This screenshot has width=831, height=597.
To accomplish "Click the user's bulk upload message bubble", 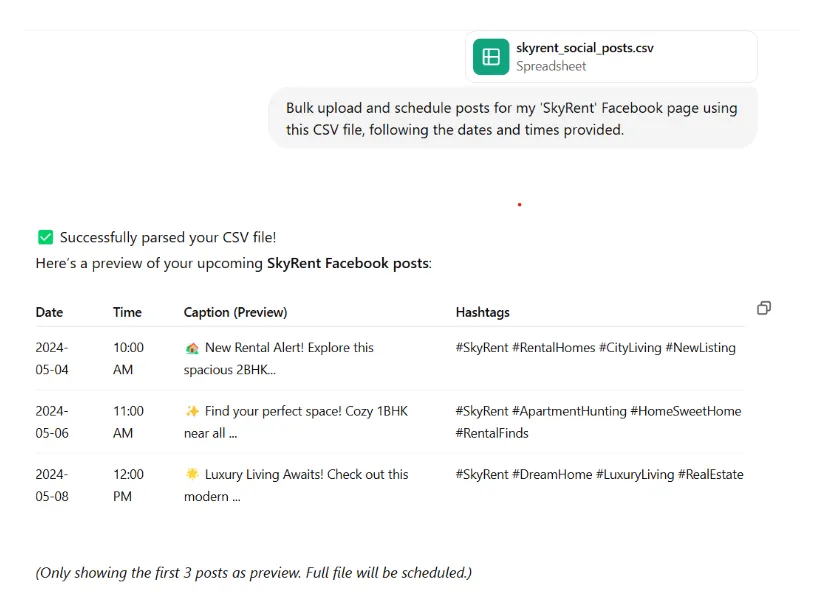I will coord(513,119).
